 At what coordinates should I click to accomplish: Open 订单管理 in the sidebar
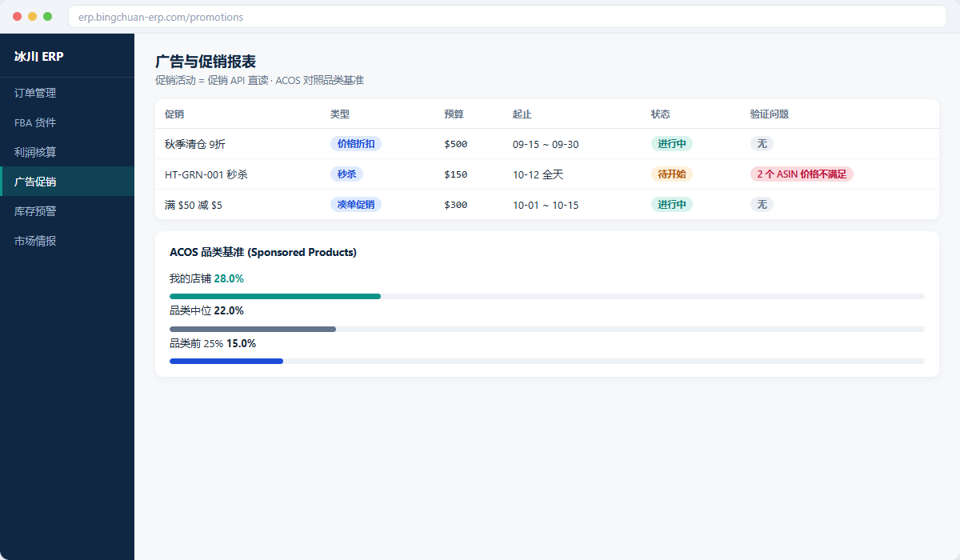(67, 93)
